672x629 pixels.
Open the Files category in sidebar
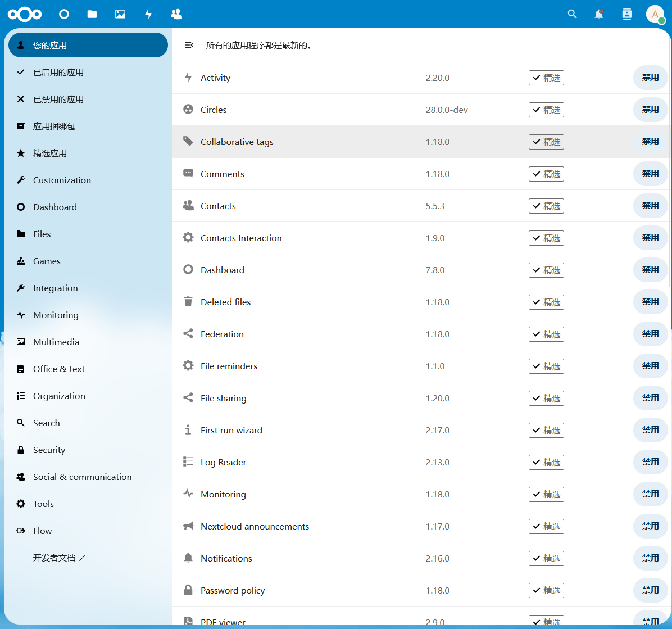88,234
